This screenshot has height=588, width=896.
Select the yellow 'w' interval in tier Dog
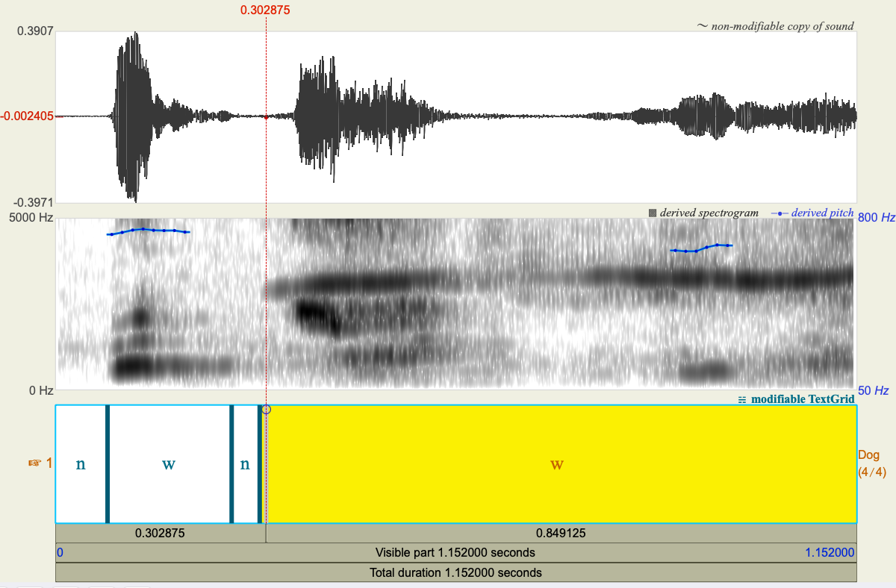(x=556, y=463)
